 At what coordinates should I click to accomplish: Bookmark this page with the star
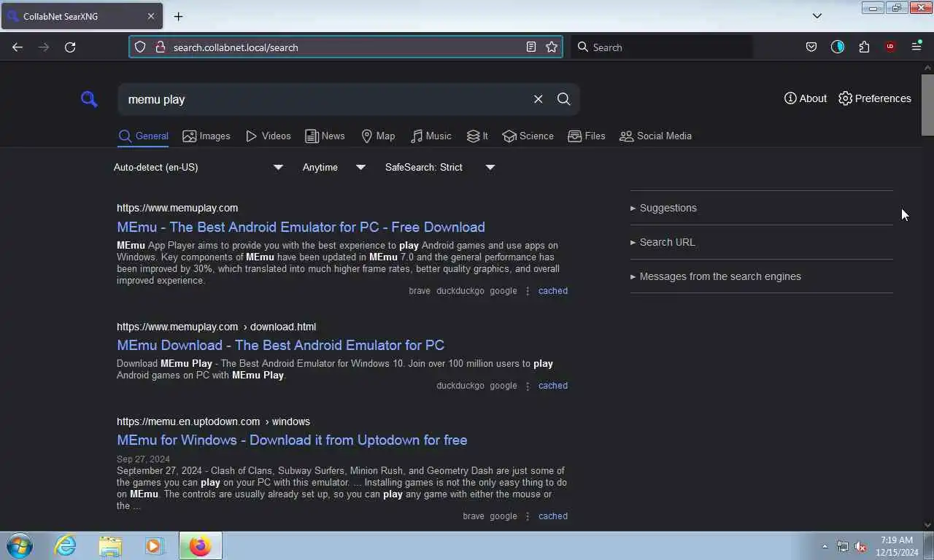[552, 47]
